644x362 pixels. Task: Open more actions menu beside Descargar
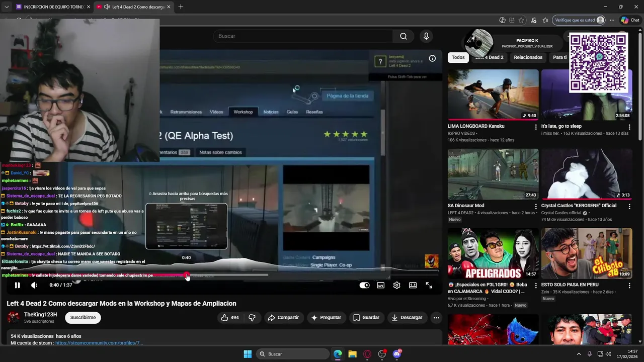436,317
